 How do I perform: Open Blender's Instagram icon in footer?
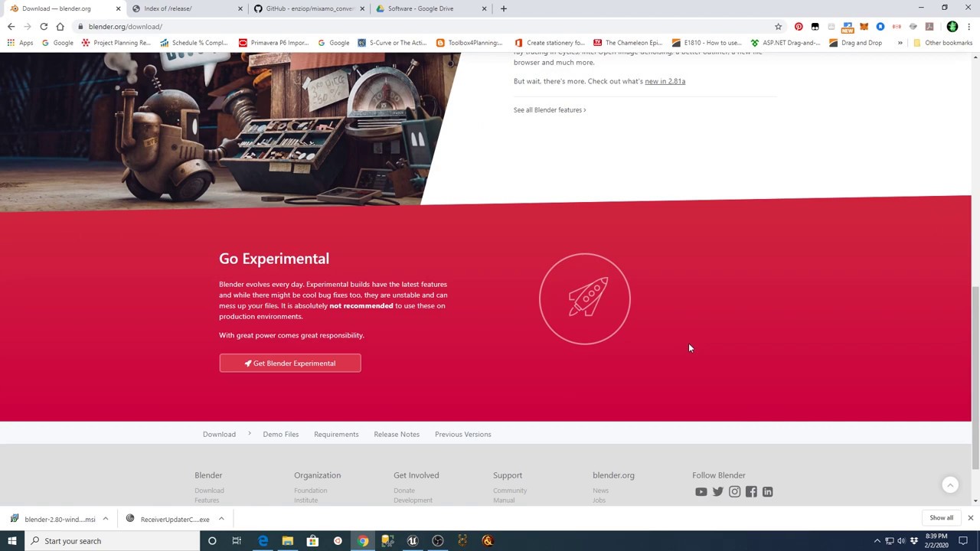tap(734, 491)
